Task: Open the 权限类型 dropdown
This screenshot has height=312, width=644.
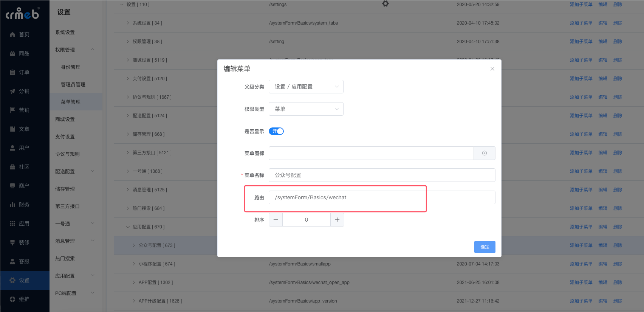Action: 306,109
